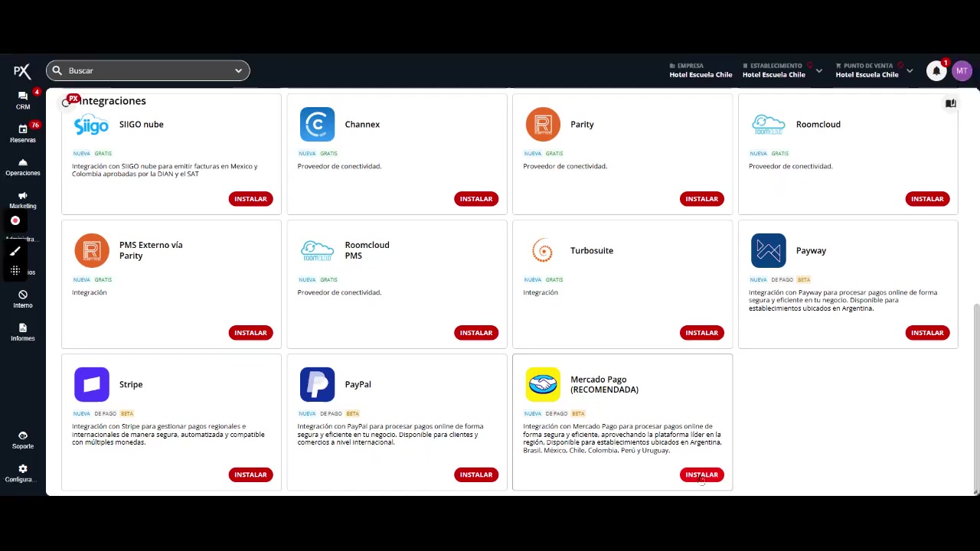Install the Mercado Pago integration
Screen dimensions: 980x551
(x=701, y=474)
